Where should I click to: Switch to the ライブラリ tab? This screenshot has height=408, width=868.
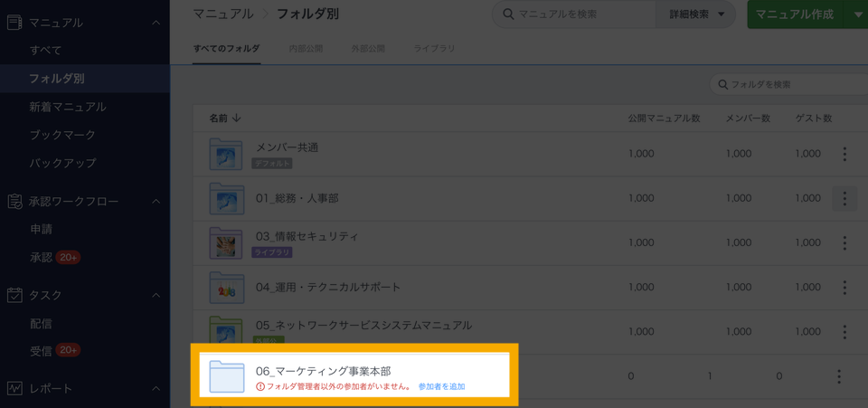click(434, 49)
